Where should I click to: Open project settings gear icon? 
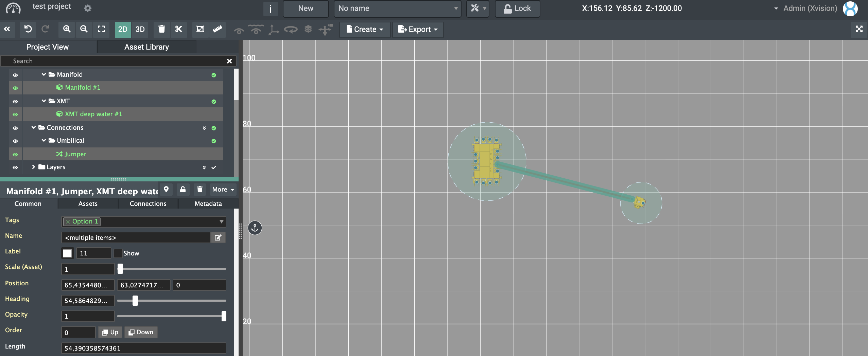tap(88, 8)
